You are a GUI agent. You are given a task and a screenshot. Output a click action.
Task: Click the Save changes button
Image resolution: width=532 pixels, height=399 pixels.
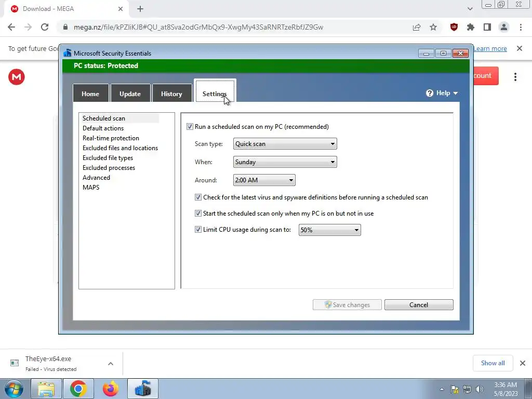pyautogui.click(x=347, y=304)
